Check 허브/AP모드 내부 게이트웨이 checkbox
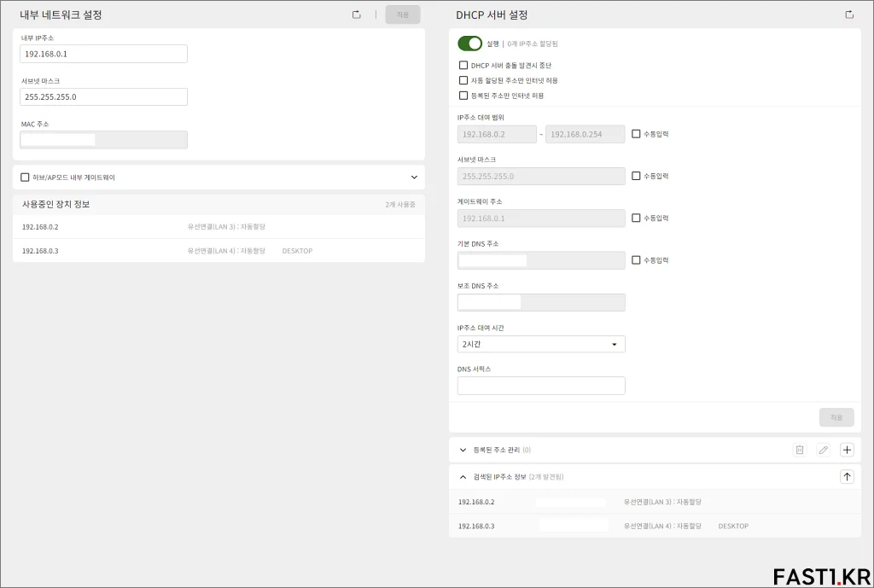Image resolution: width=874 pixels, height=588 pixels. click(25, 178)
